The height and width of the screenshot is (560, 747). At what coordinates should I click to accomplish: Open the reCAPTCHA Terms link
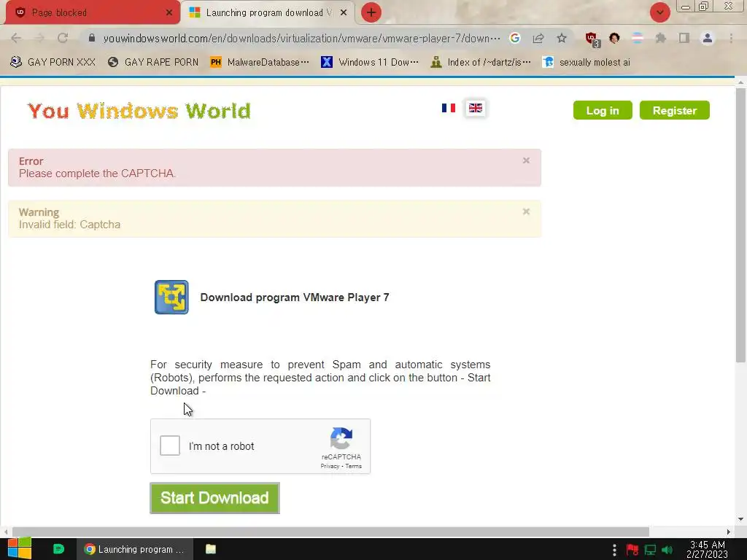tap(354, 466)
